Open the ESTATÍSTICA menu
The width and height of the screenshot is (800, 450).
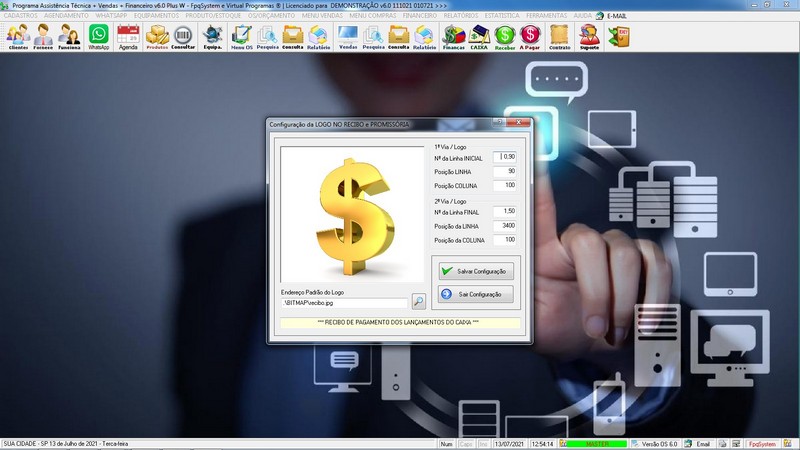[502, 16]
